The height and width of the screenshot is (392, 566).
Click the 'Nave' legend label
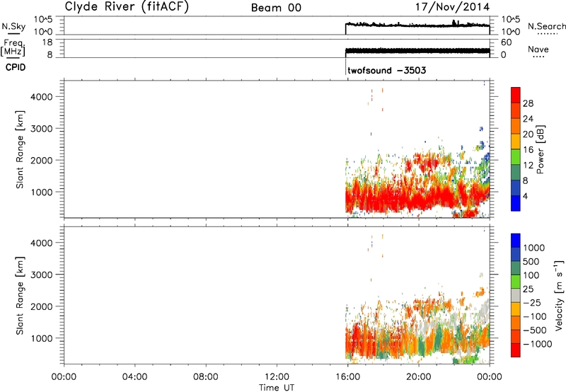coord(538,49)
